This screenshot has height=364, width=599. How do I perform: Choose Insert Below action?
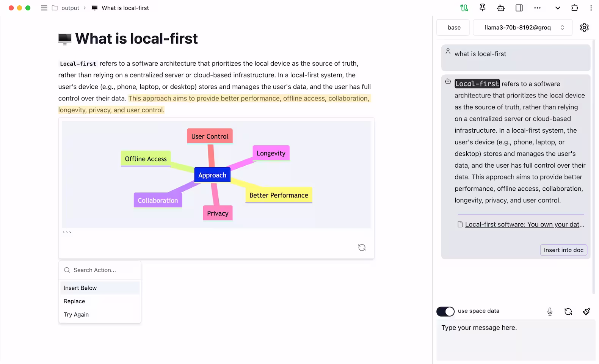click(100, 288)
